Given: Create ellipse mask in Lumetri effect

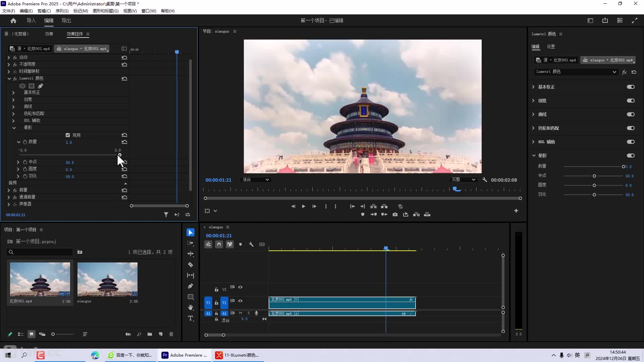Looking at the screenshot, I should pos(22,86).
